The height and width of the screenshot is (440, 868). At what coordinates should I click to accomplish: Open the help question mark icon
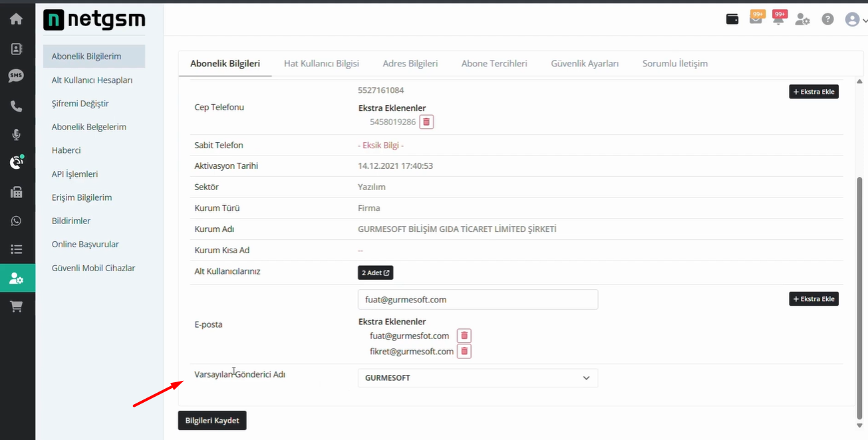click(x=827, y=19)
